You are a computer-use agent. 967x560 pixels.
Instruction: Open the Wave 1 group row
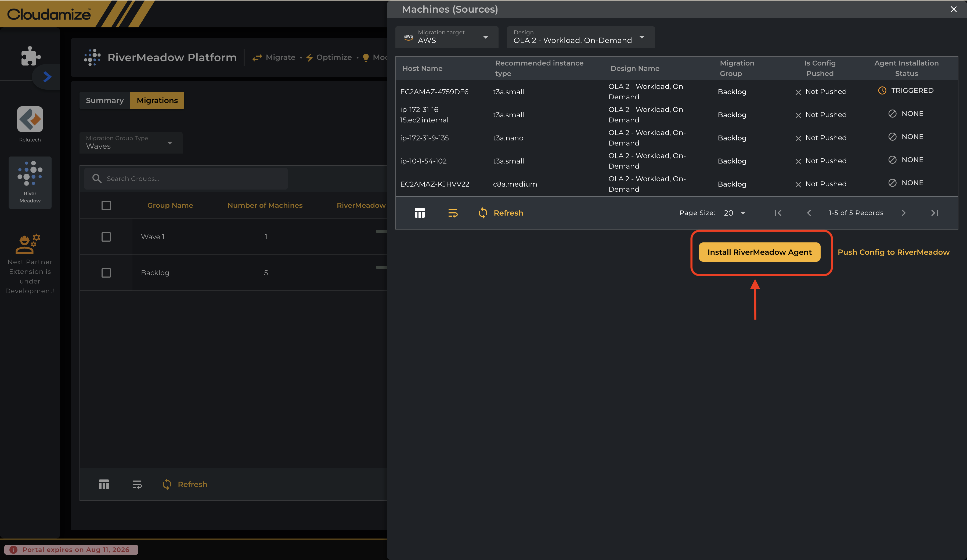pos(233,237)
